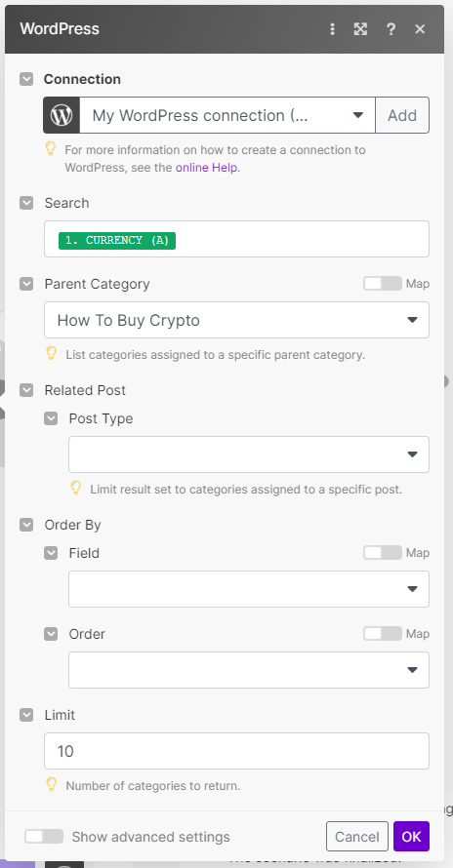The height and width of the screenshot is (868, 453).
Task: Turn on Show advanced settings
Action: pyautogui.click(x=44, y=836)
